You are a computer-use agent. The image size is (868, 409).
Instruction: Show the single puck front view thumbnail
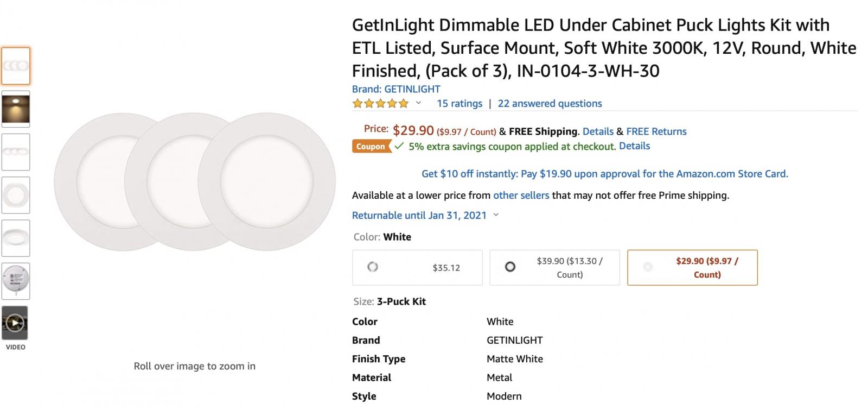16,195
